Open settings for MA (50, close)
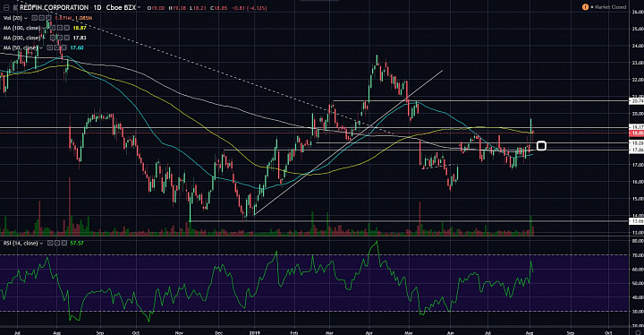Viewport: 644px width, 335px height. (x=56, y=47)
